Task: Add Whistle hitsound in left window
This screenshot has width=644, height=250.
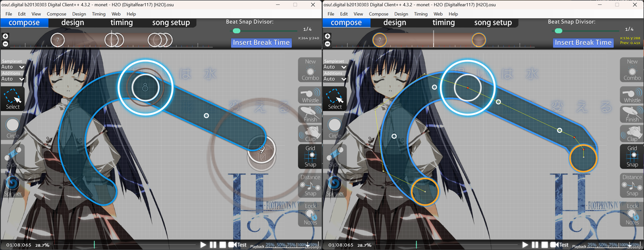Action: [x=310, y=94]
